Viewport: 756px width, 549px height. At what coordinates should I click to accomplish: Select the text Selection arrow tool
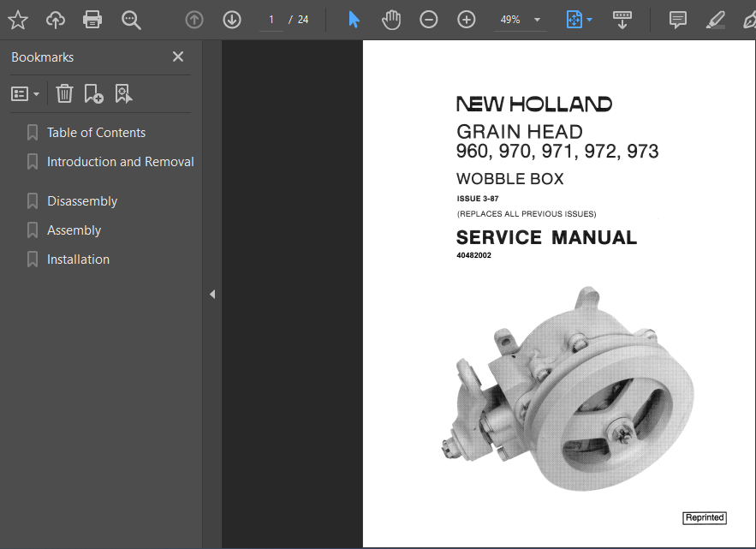click(353, 19)
